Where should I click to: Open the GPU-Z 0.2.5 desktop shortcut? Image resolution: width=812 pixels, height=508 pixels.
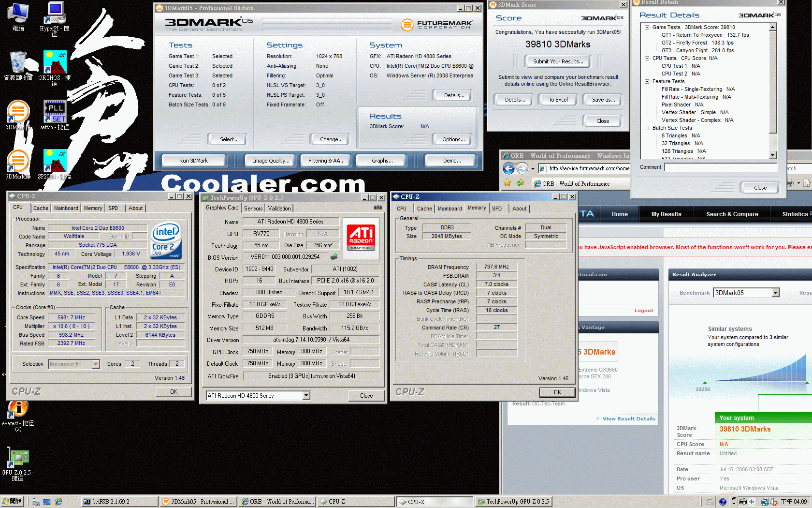(18, 464)
